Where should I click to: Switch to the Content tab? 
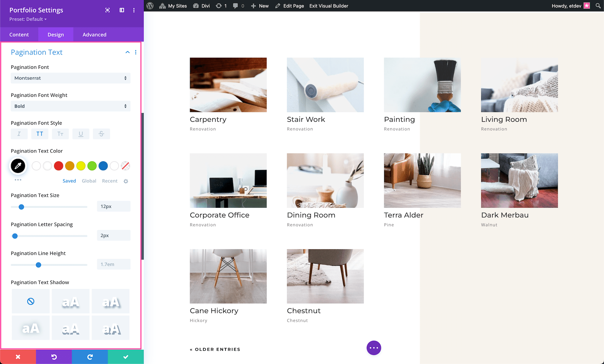coord(19,35)
